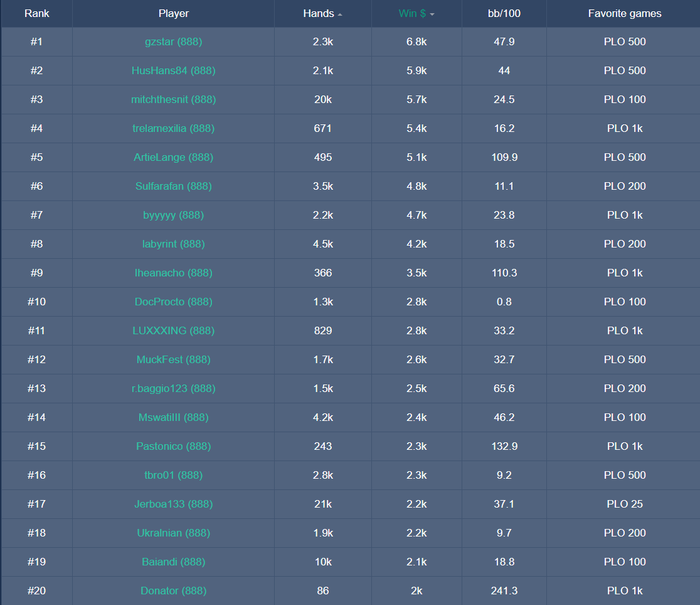Click Donator (888) player name
700x605 pixels.
[173, 591]
